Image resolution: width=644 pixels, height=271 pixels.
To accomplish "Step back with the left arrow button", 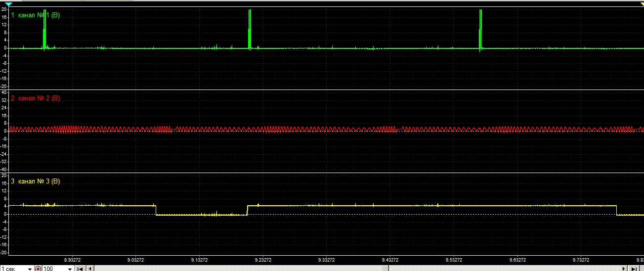I will [x=90, y=269].
